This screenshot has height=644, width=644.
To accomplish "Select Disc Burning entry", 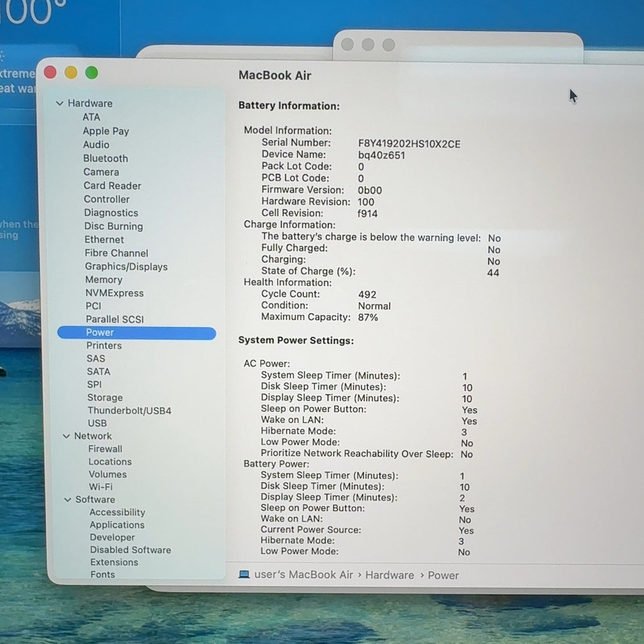I will 114,226.
